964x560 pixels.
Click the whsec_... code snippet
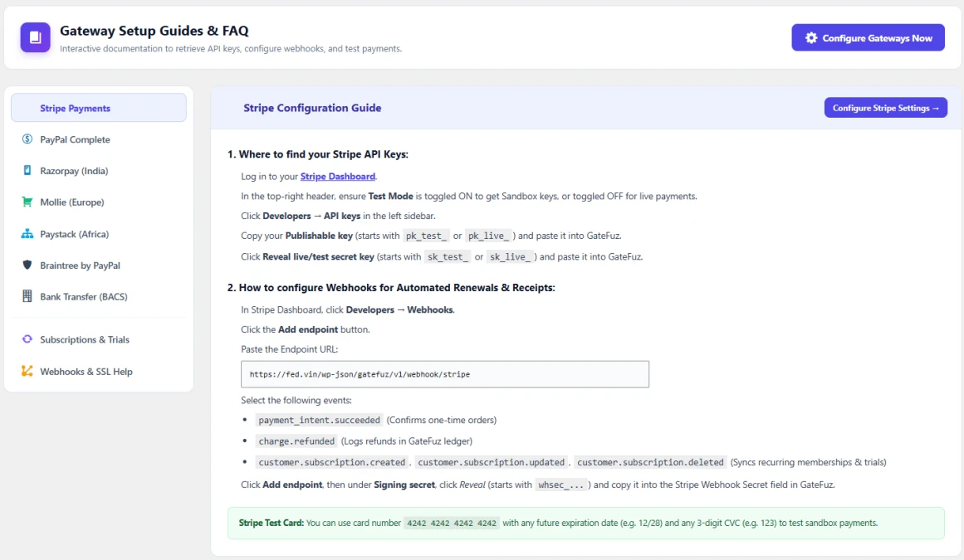(x=560, y=485)
